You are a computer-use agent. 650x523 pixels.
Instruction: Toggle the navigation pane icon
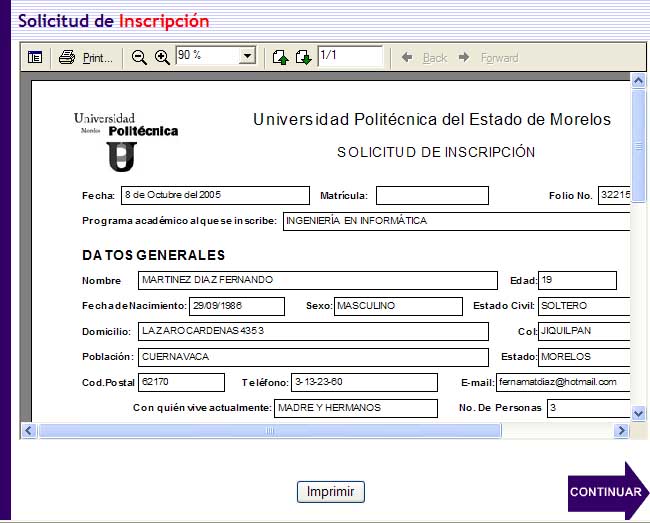click(35, 57)
